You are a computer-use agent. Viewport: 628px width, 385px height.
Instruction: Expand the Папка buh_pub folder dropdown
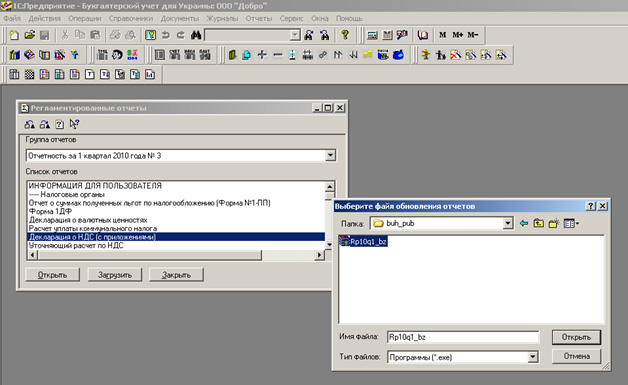(x=508, y=223)
